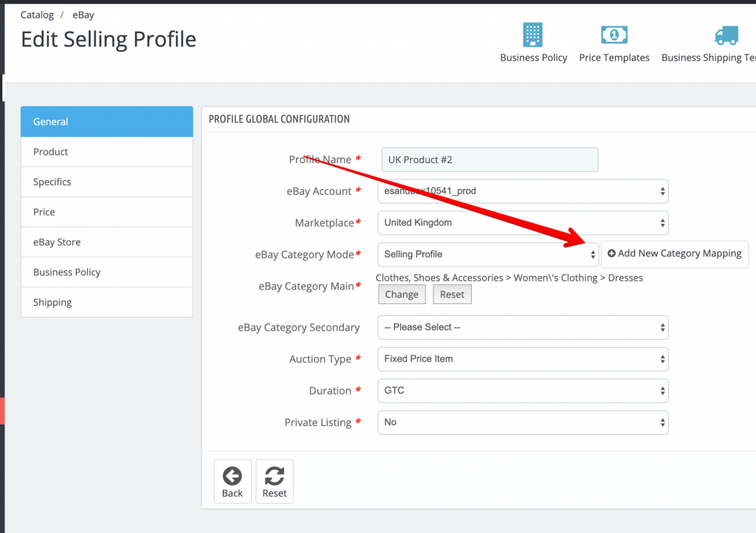The height and width of the screenshot is (533, 756).
Task: Click the Back arrow icon button
Action: pyautogui.click(x=233, y=481)
